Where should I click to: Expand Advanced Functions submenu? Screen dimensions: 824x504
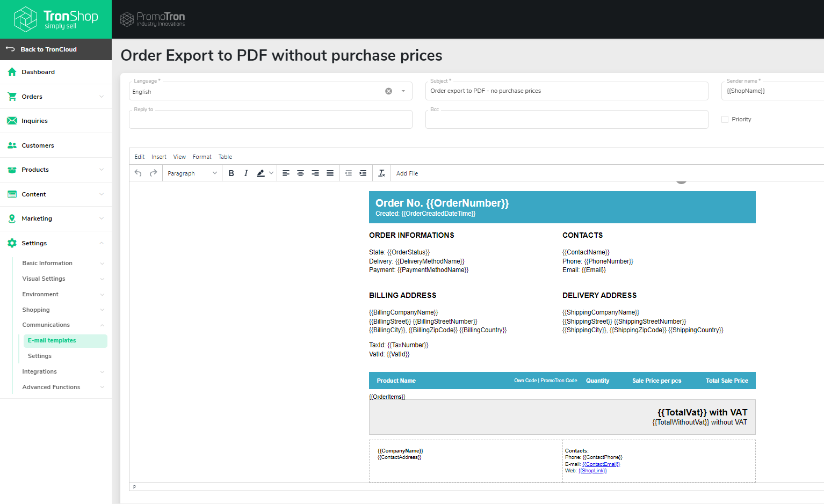click(x=102, y=388)
